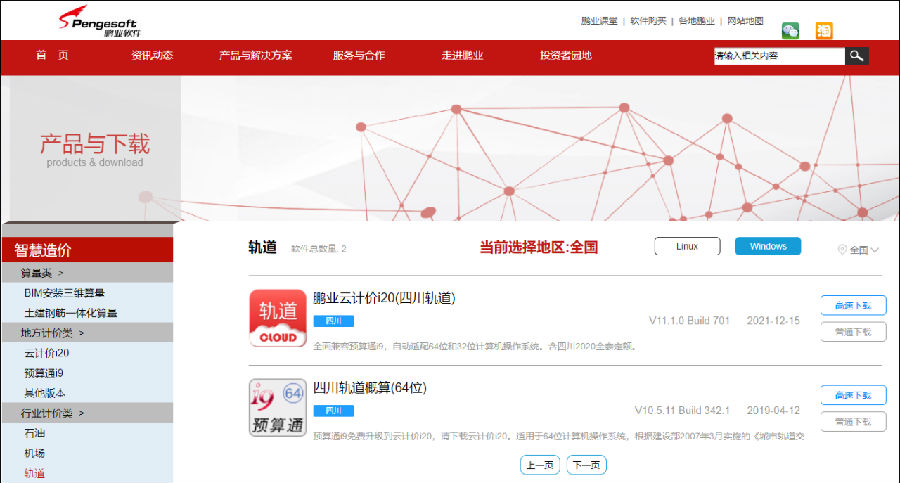Open the i9 预算通 product icon
The height and width of the screenshot is (483, 900).
[278, 408]
